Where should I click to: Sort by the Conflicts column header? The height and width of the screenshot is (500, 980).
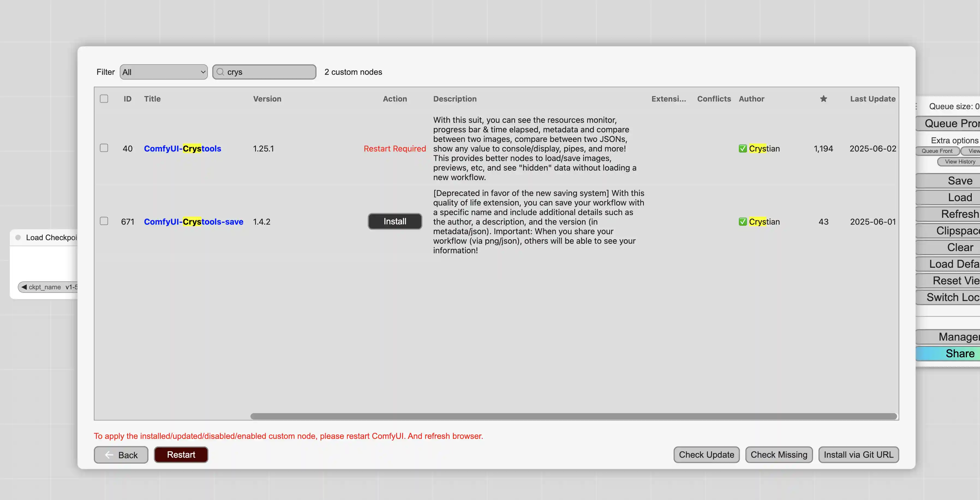pos(714,99)
